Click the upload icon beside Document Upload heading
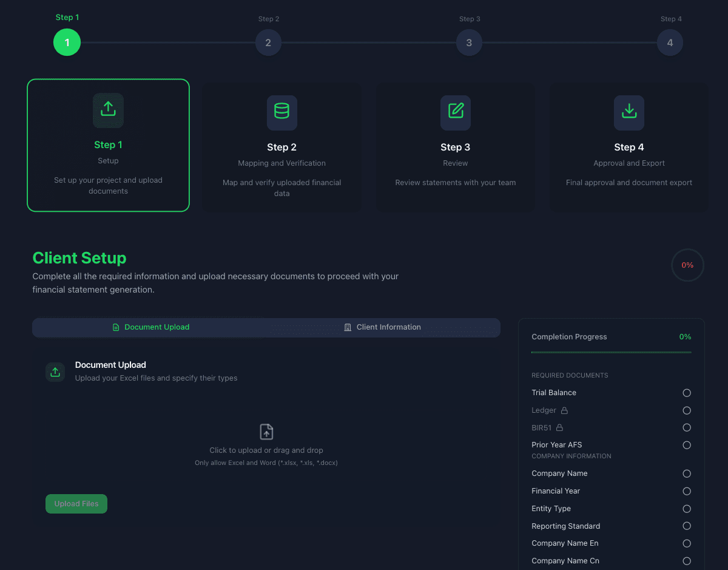The image size is (728, 570). coord(55,372)
